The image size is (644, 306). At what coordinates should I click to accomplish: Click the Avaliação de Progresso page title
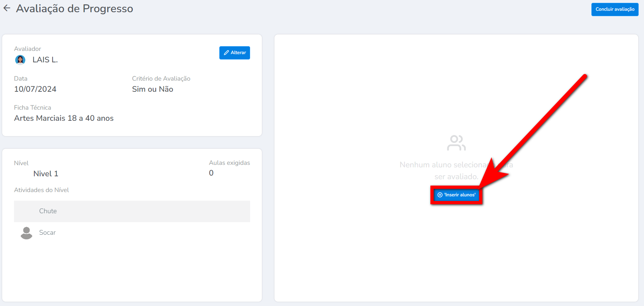pos(74,8)
